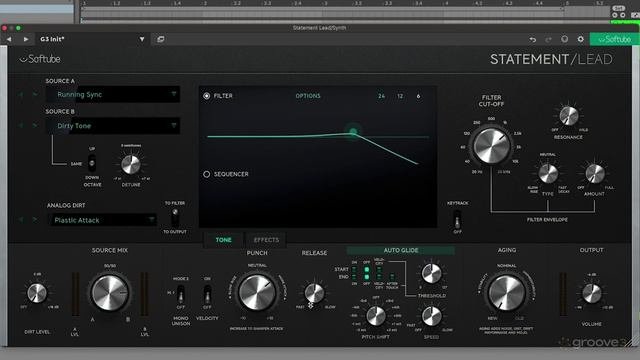This screenshot has height=360, width=640.
Task: Select next Source A waveform arrow
Action: tap(35, 95)
